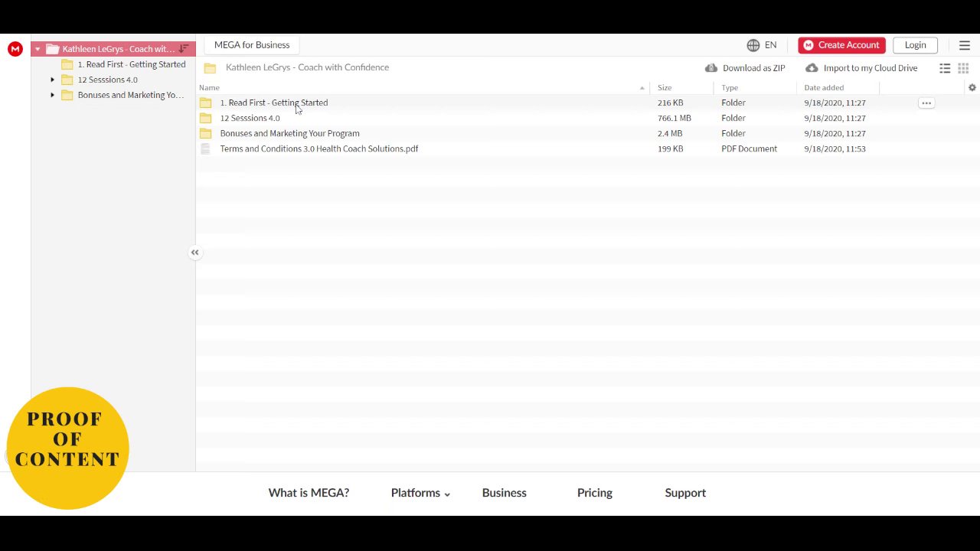Switch to list view icon
Image resolution: width=980 pixels, height=551 pixels.
pos(945,68)
